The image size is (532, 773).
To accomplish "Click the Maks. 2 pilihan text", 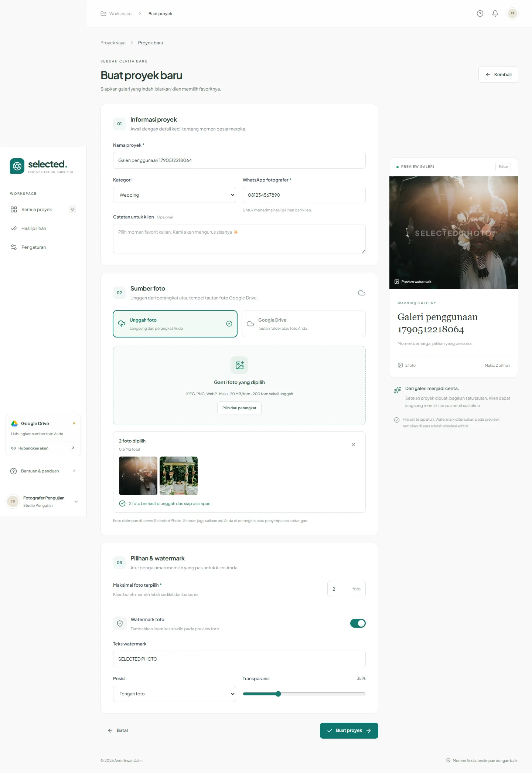I will tap(497, 365).
